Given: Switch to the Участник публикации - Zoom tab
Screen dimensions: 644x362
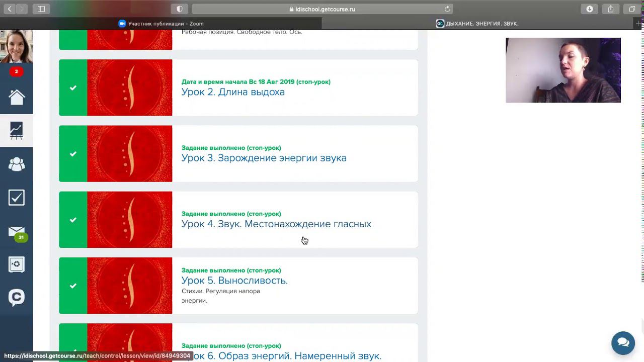Looking at the screenshot, I should click(161, 24).
